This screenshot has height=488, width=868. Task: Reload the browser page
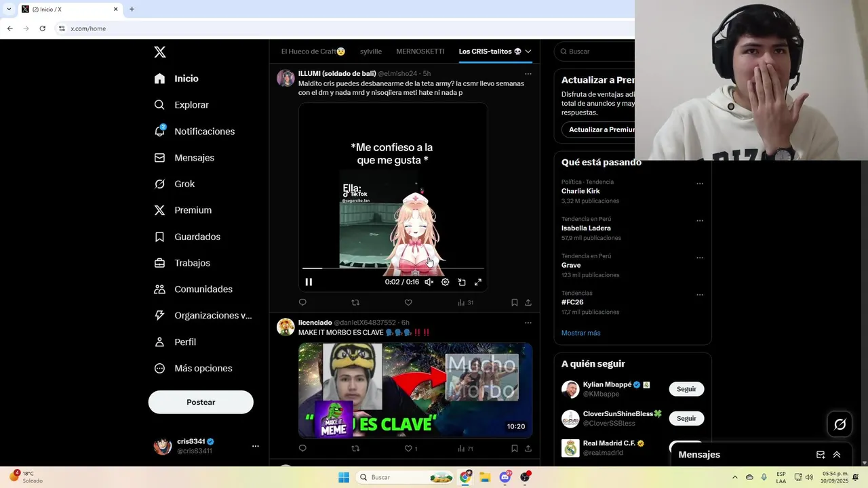coord(42,28)
